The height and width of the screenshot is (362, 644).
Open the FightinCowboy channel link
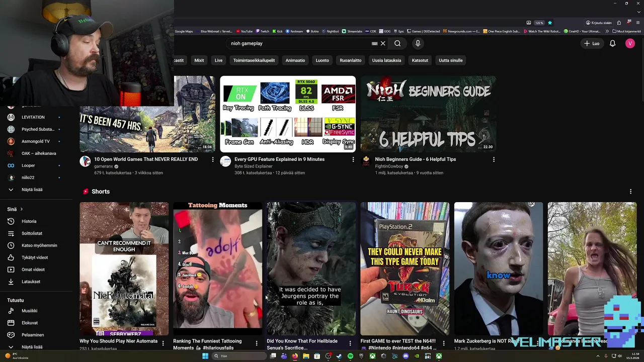[389, 166]
